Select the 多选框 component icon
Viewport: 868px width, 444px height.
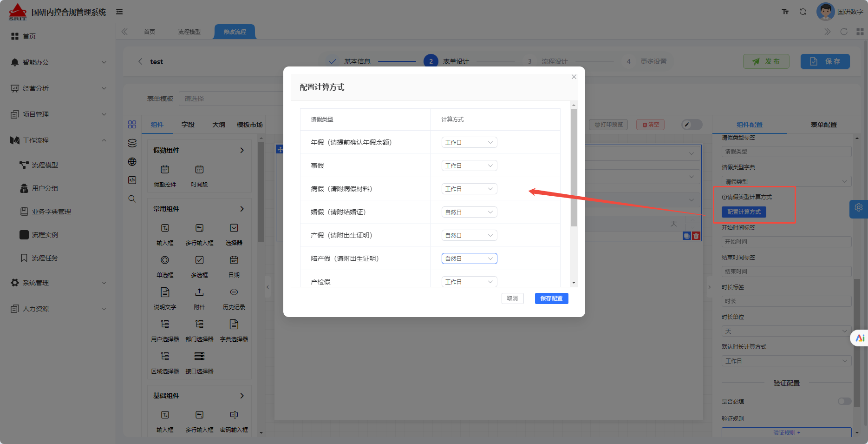(x=199, y=260)
